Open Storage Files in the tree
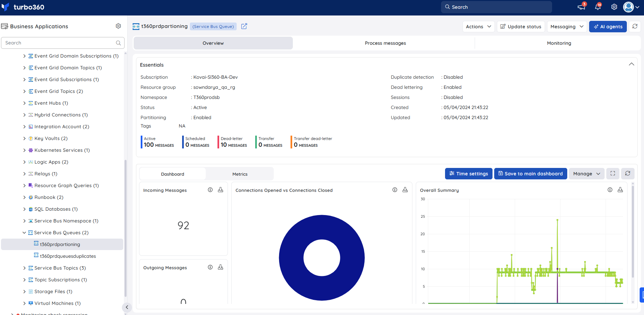Image resolution: width=644 pixels, height=315 pixels. tap(53, 291)
